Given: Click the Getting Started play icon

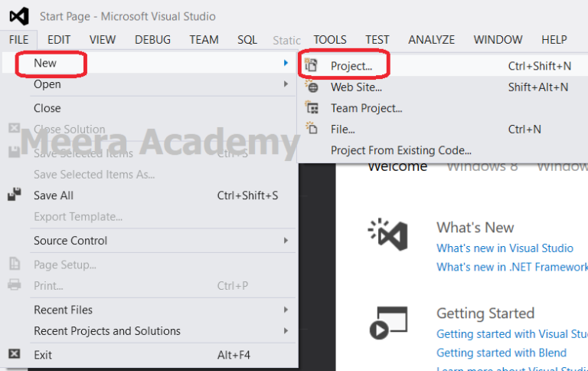Looking at the screenshot, I should (388, 322).
